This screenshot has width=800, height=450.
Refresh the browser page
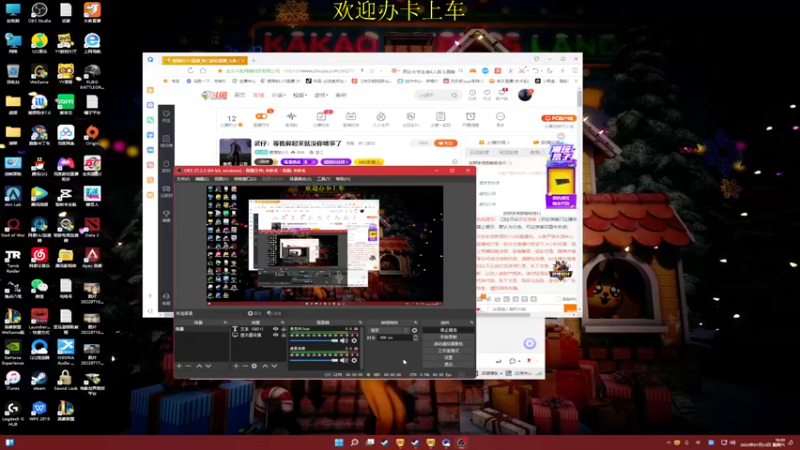click(190, 70)
